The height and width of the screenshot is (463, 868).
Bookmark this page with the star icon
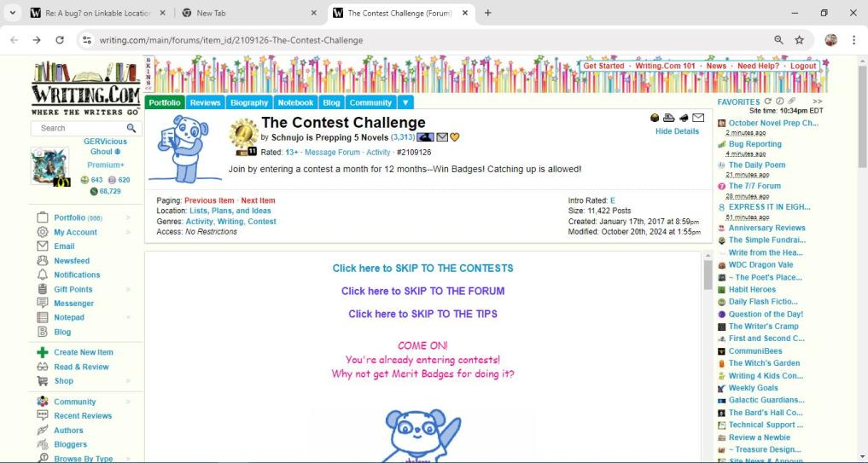coord(799,40)
